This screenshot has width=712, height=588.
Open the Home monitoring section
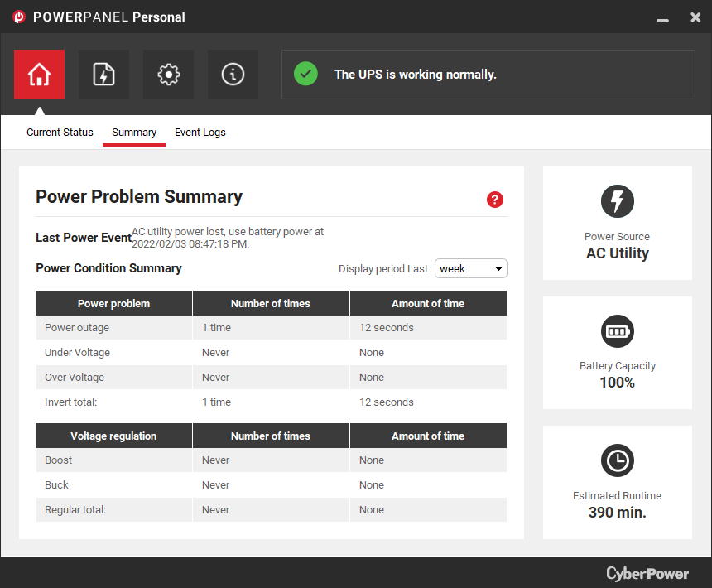coord(39,75)
